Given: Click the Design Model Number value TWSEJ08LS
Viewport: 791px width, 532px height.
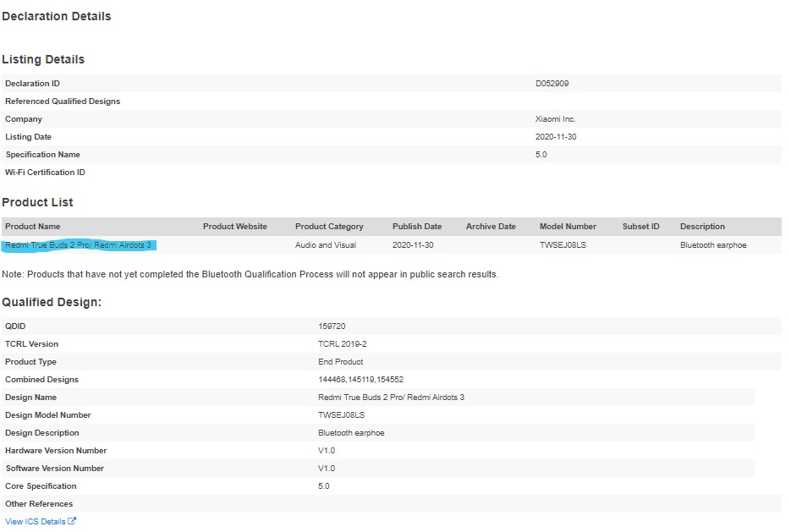Looking at the screenshot, I should [x=342, y=415].
